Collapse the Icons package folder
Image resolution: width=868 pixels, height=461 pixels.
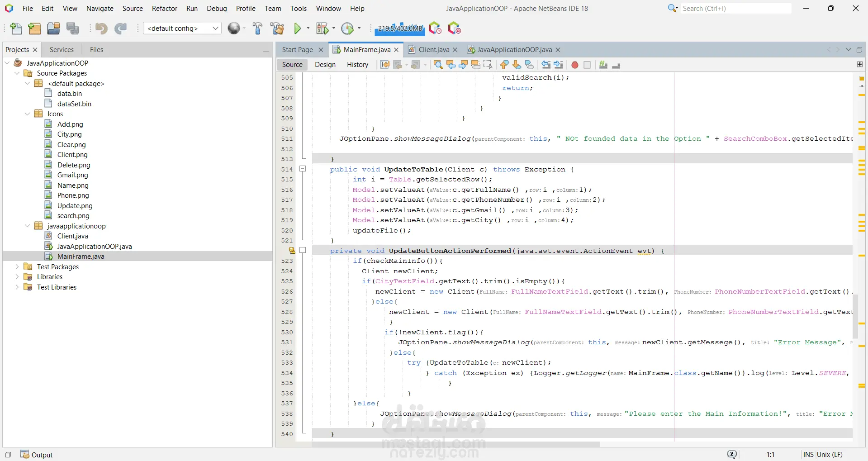pos(27,114)
